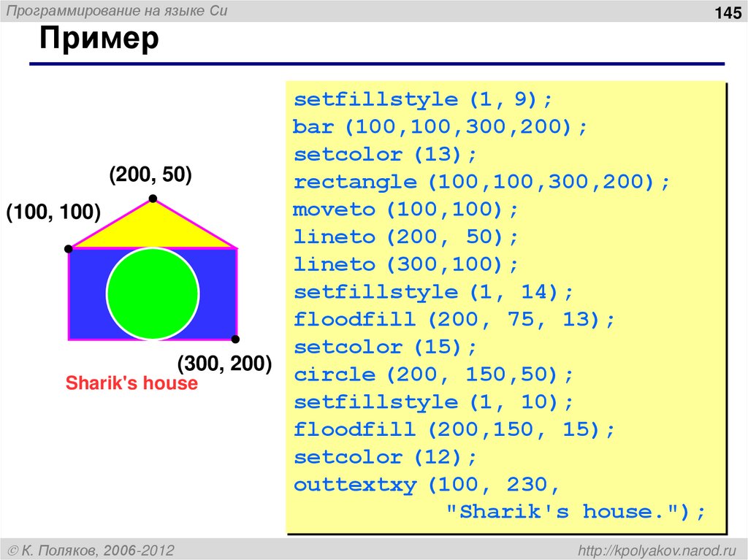Click the black dot at roof apex

click(x=153, y=199)
